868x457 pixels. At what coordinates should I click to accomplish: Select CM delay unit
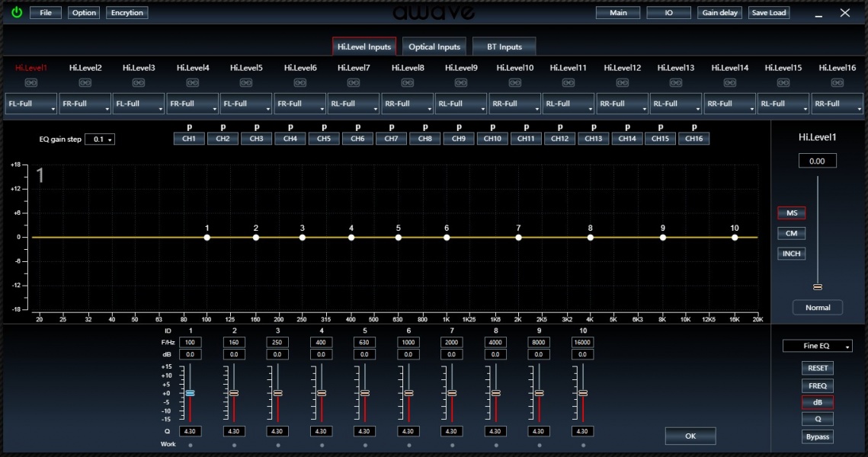pos(792,234)
